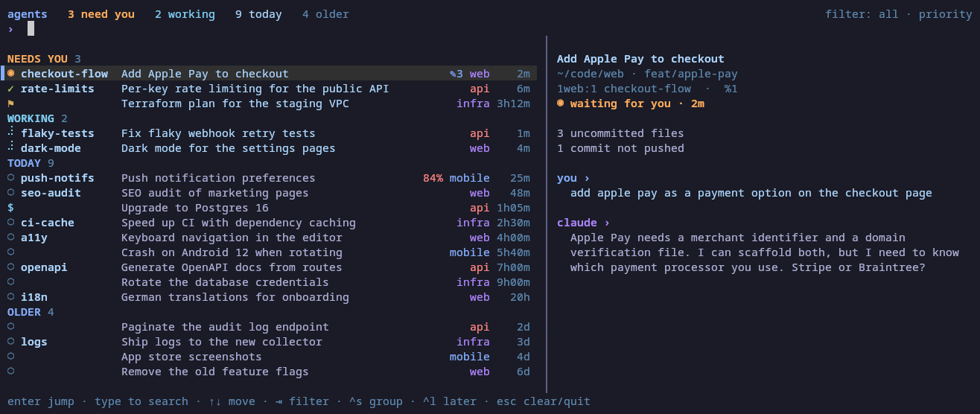Image resolution: width=980 pixels, height=414 pixels.
Task: Click the status circle beside i18n
Action: click(x=10, y=297)
